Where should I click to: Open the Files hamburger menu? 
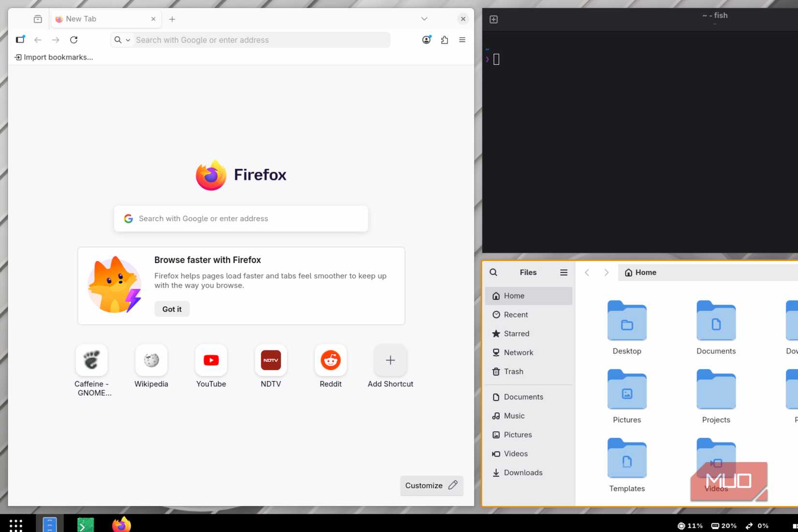pos(563,272)
